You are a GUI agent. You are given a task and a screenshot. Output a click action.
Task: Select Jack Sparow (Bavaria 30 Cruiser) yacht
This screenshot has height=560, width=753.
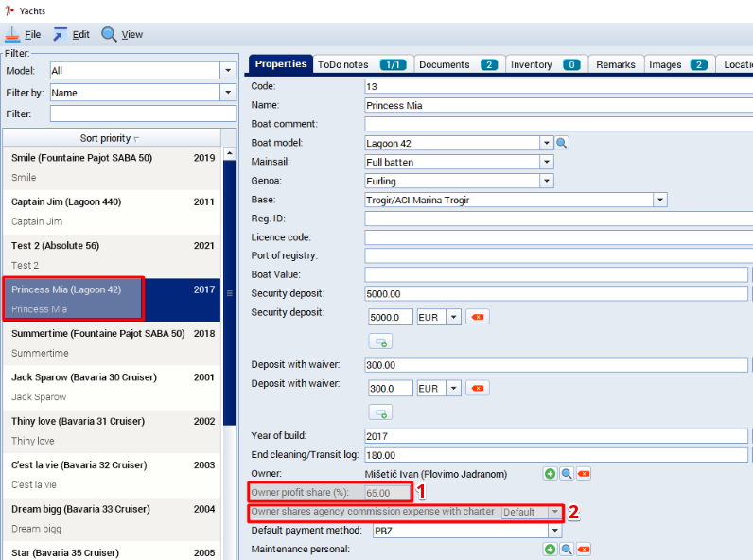112,387
